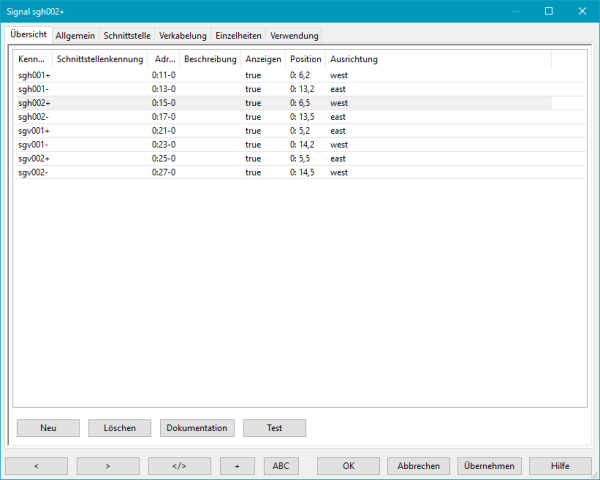Run Test on the selected signal
Image resolution: width=600 pixels, height=480 pixels.
tap(274, 428)
